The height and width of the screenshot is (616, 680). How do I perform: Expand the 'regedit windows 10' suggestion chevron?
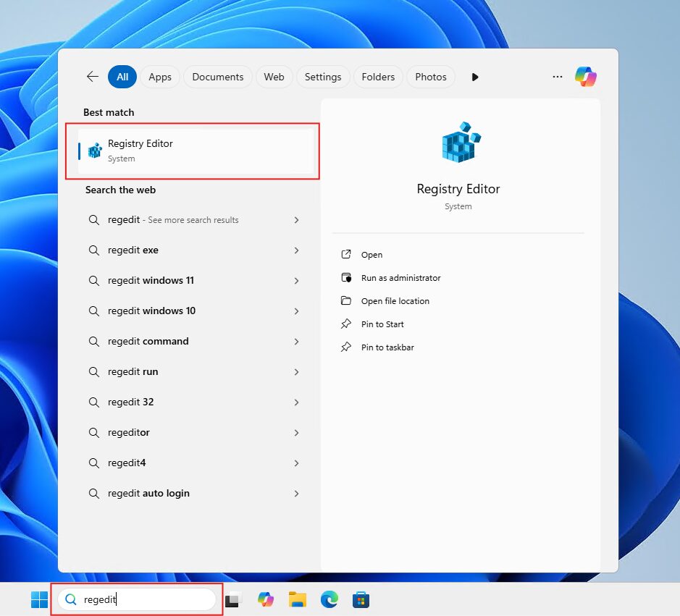[x=297, y=311]
